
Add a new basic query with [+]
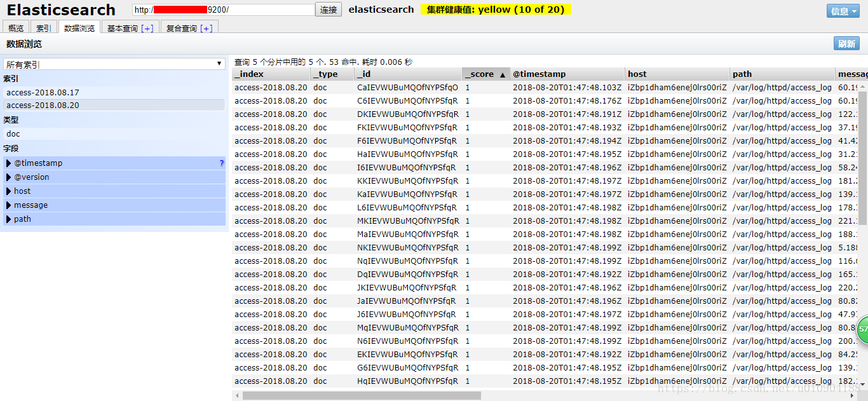tap(147, 28)
